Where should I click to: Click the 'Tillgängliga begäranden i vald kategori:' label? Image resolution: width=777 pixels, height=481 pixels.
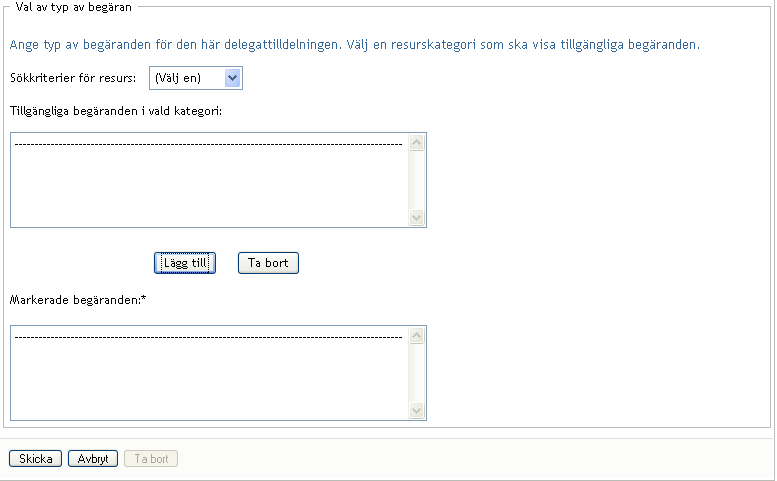(x=116, y=111)
